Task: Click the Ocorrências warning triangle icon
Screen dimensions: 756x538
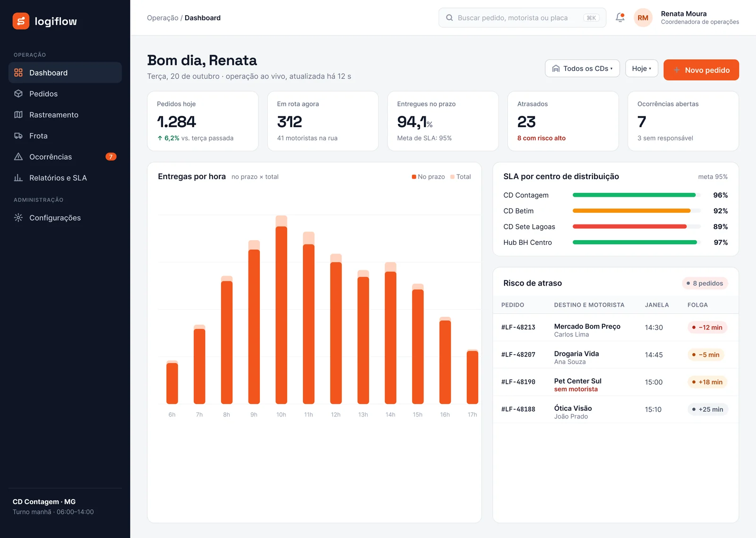Action: click(x=18, y=156)
